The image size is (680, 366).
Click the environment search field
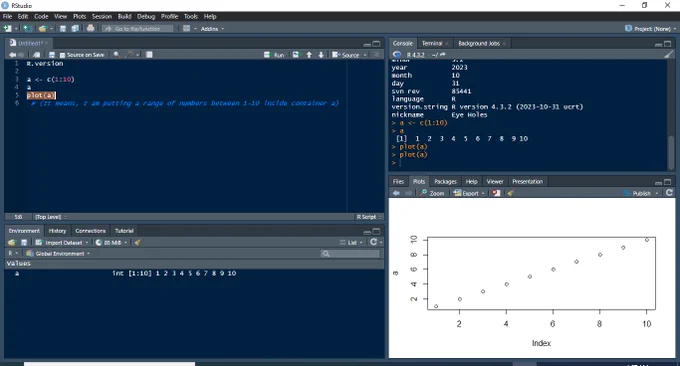tap(350, 253)
